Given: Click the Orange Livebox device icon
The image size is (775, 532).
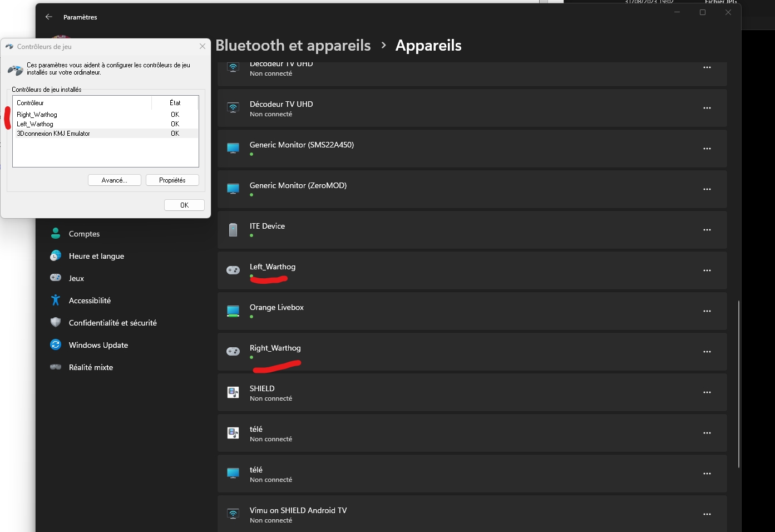Looking at the screenshot, I should point(233,311).
